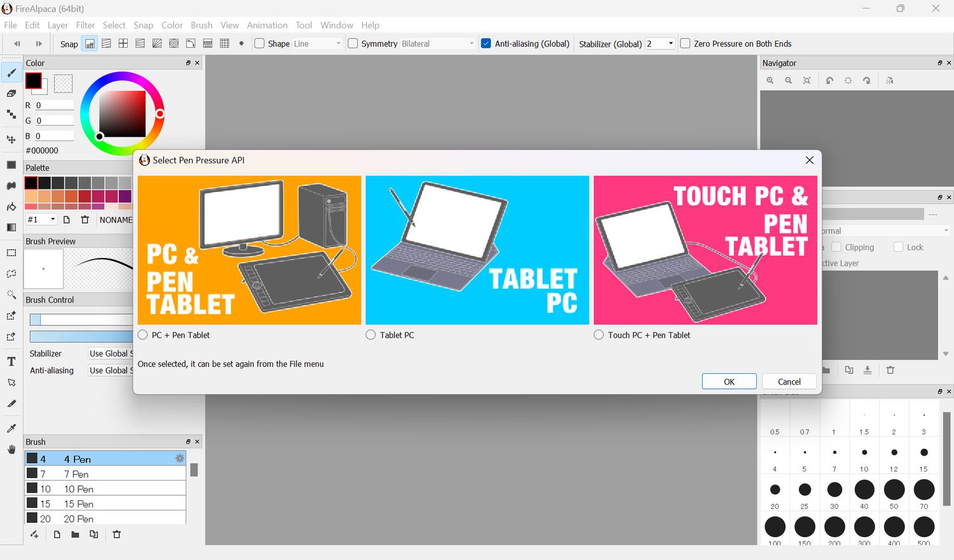Image resolution: width=954 pixels, height=560 pixels.
Task: Open the File menu
Action: coord(10,25)
